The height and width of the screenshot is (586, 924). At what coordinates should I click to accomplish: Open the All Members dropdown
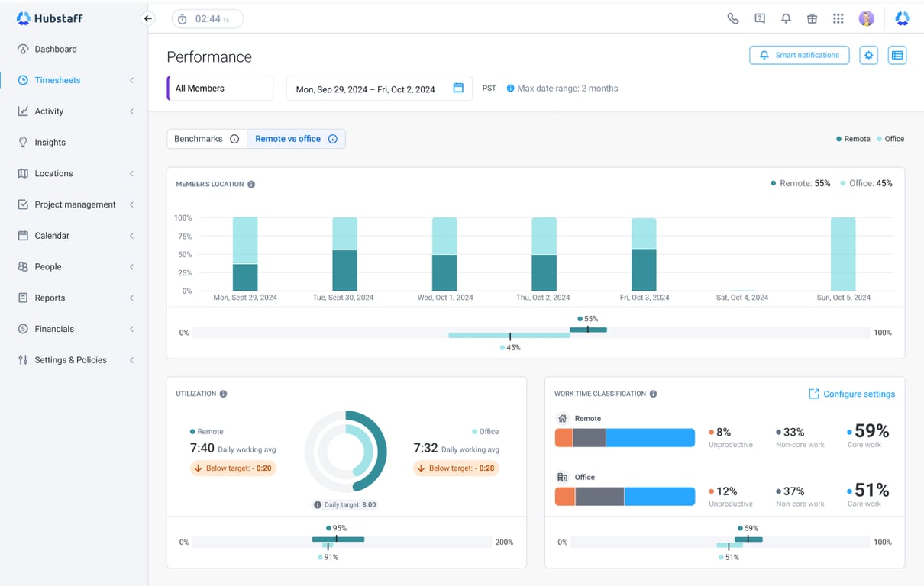[x=220, y=89]
